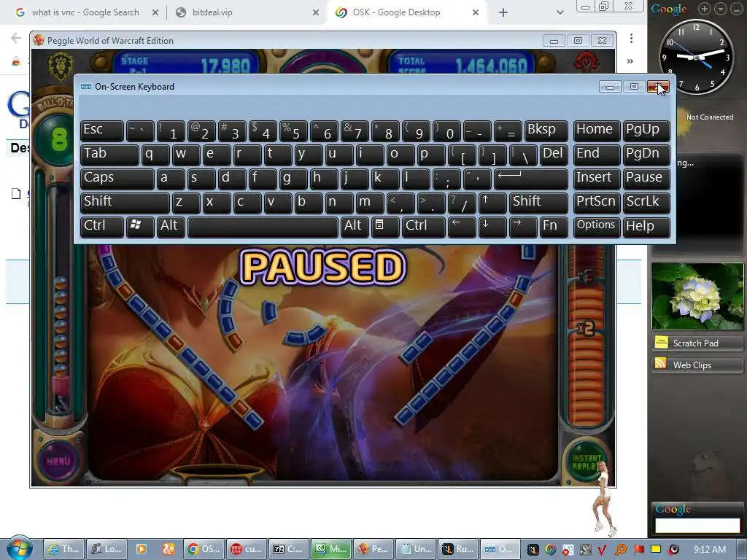Open the Google sidebar dropdown menu icon
The width and height of the screenshot is (747, 560).
(x=720, y=9)
